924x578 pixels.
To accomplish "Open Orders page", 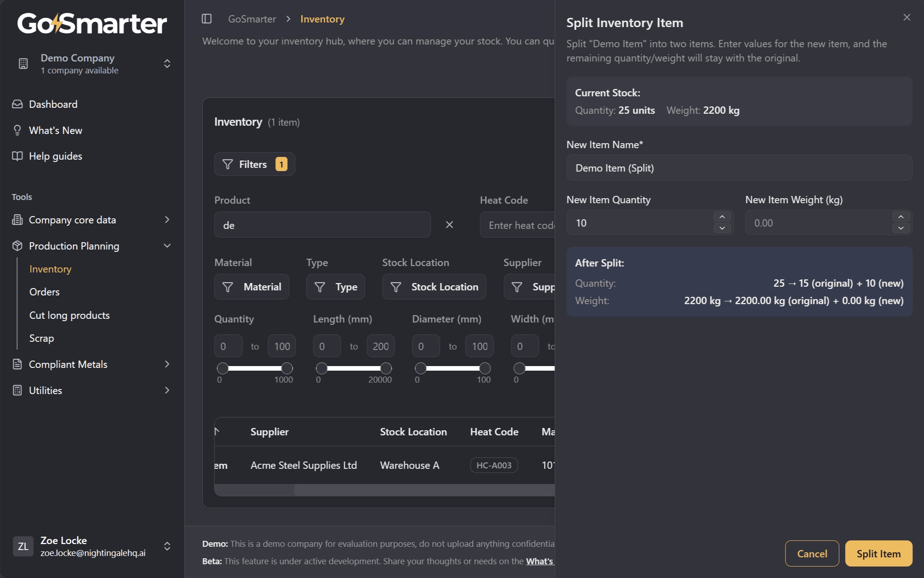I will [44, 292].
